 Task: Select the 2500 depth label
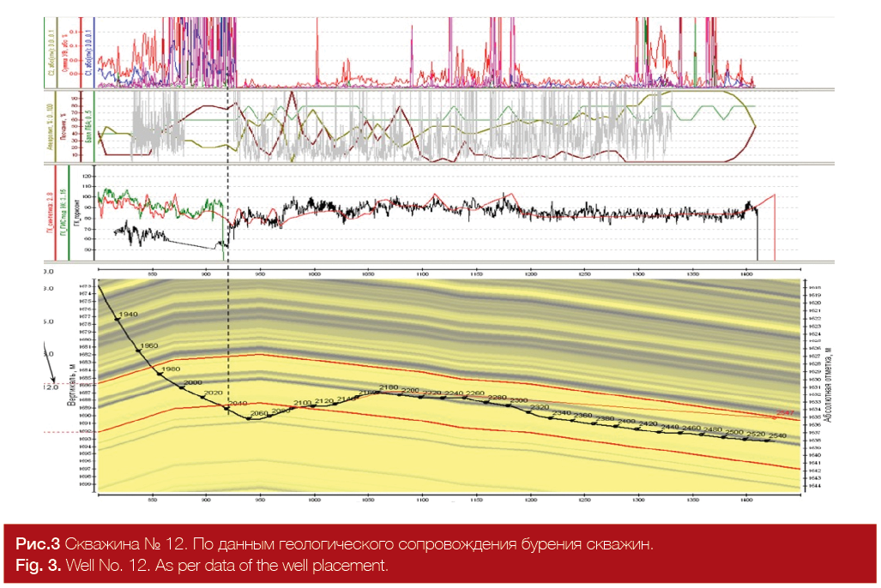735,432
